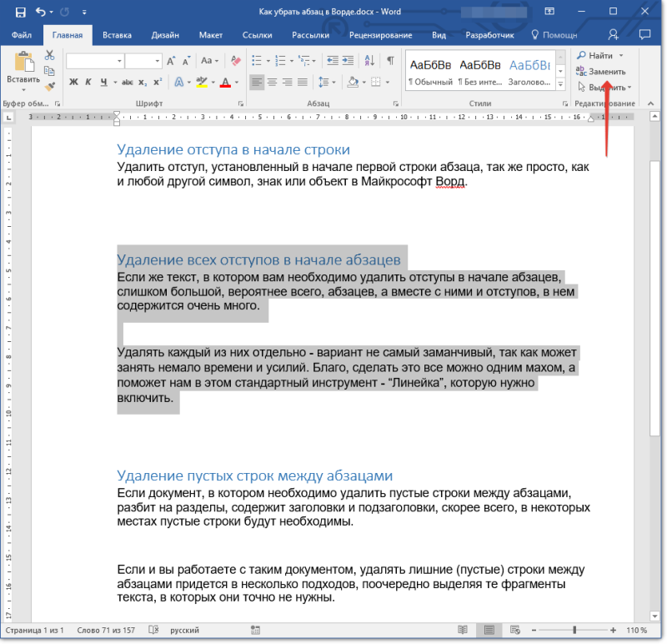
Task: Center align the paragraph text
Action: (272, 82)
